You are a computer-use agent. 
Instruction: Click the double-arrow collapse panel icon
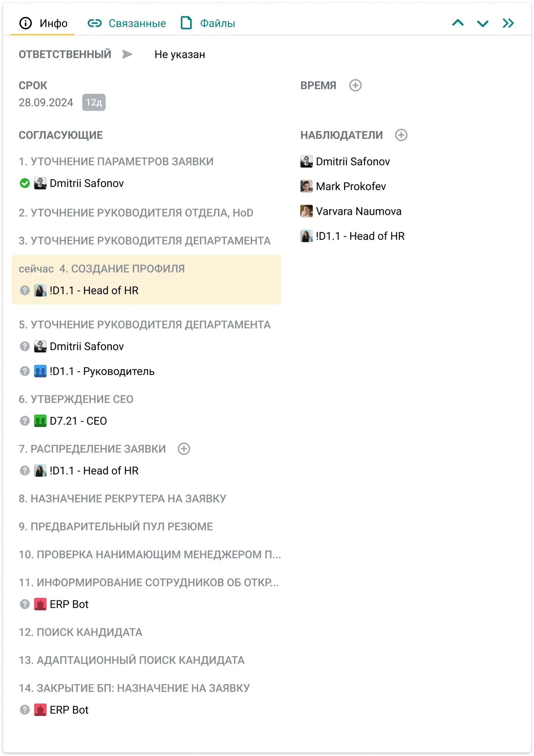click(x=508, y=23)
